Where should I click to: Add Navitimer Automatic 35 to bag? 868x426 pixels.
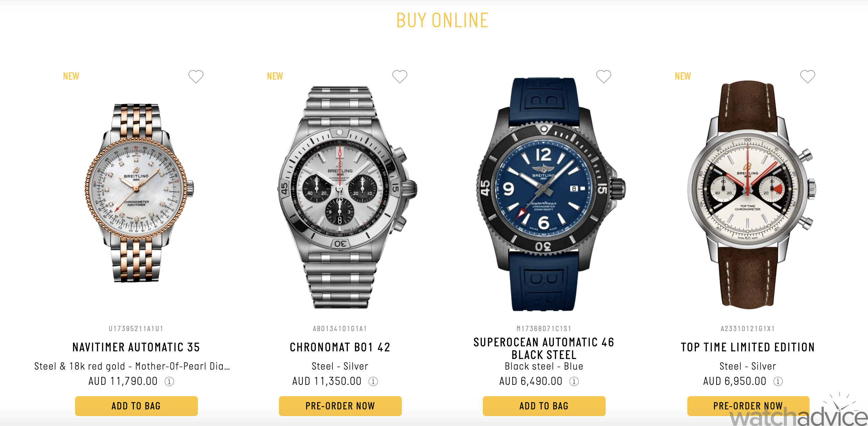coord(136,406)
